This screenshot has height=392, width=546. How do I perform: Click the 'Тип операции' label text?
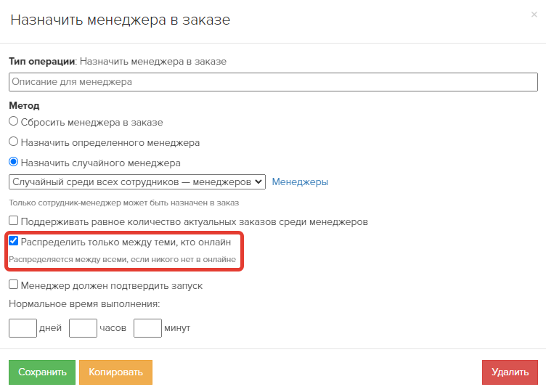pyautogui.click(x=42, y=62)
